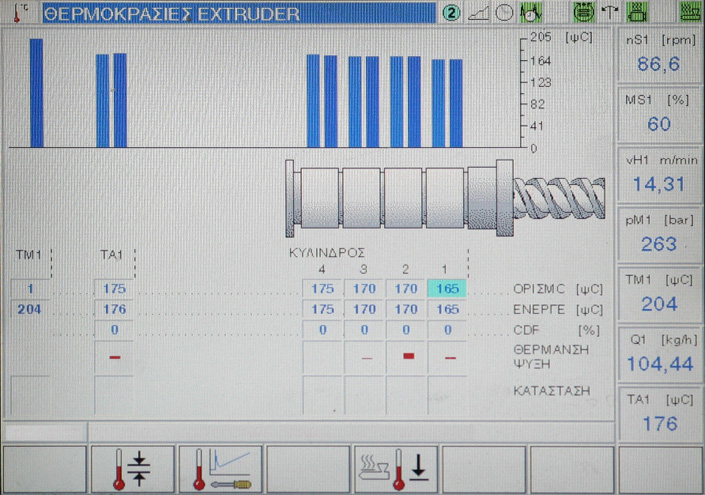
Task: Select the cylinder 3 CDF percentage field
Action: (364, 329)
